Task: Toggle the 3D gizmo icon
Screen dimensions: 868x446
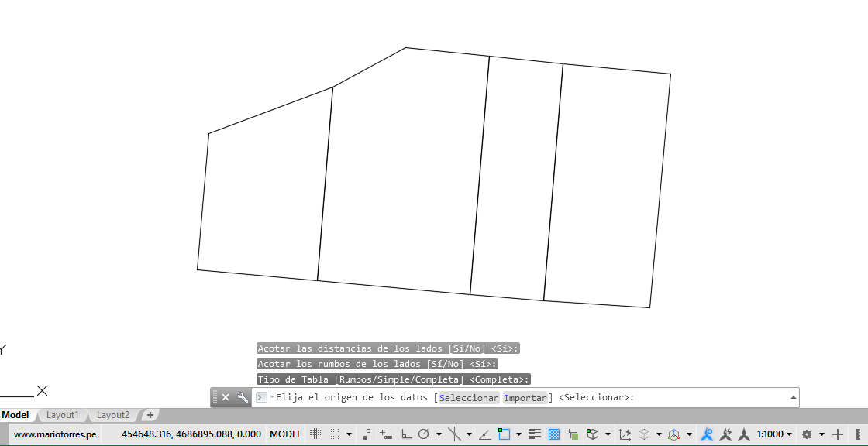Action: tap(674, 434)
